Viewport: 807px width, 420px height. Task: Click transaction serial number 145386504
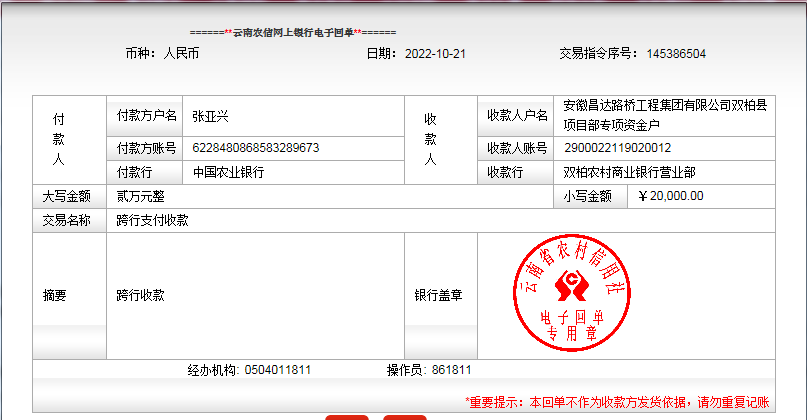[x=676, y=54]
